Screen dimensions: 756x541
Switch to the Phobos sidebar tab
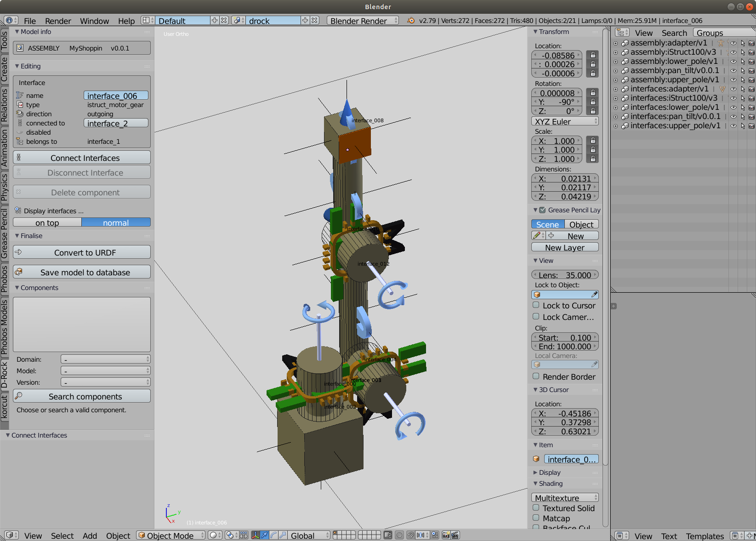4,279
